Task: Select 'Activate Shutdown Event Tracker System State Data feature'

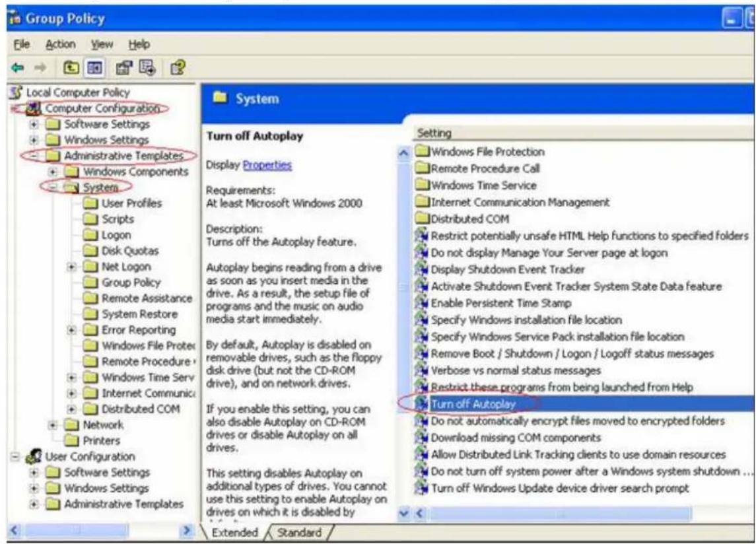Action: [576, 286]
